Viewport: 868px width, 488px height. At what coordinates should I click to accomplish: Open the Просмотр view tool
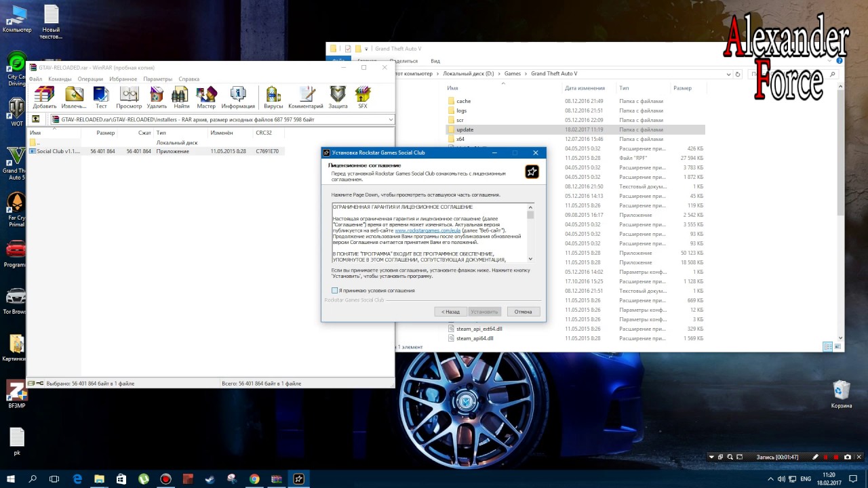click(129, 97)
